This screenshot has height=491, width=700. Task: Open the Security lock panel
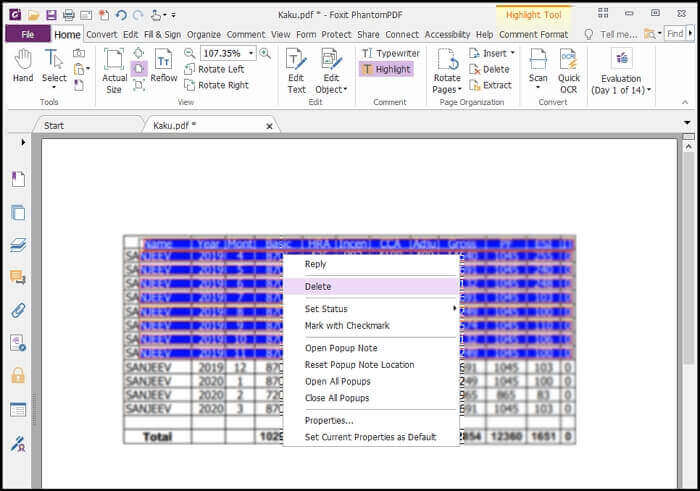click(x=18, y=375)
